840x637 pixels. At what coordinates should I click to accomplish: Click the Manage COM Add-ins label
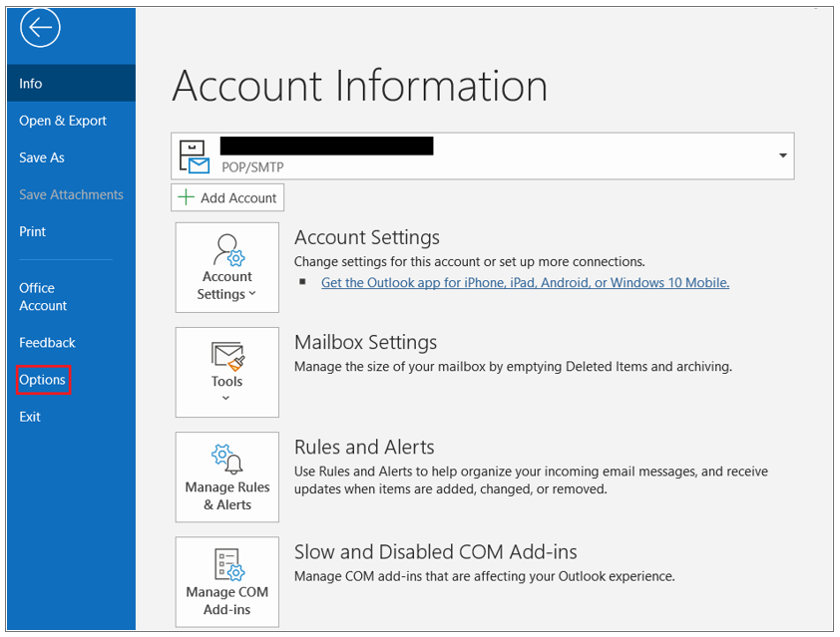tap(227, 600)
